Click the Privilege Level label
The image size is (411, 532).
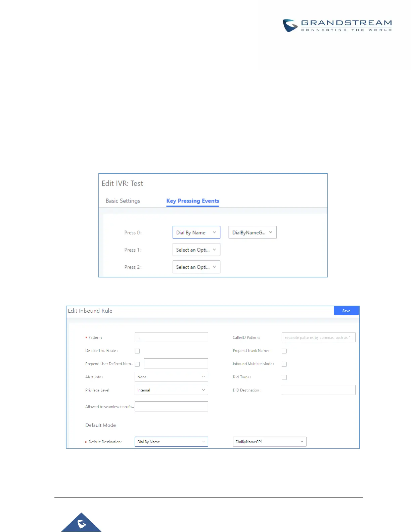(x=98, y=390)
